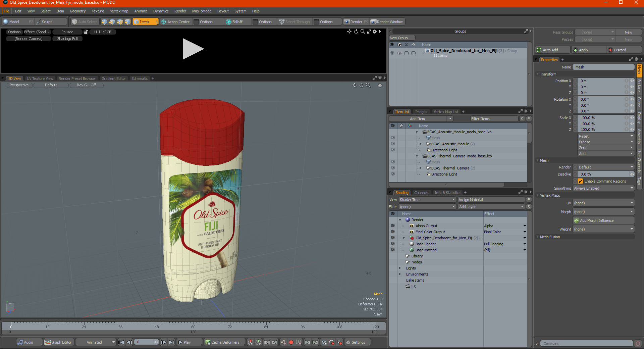644x349 pixels.
Task: Toggle visibility of BCAS_Thermal_Camera item
Action: coord(393,168)
